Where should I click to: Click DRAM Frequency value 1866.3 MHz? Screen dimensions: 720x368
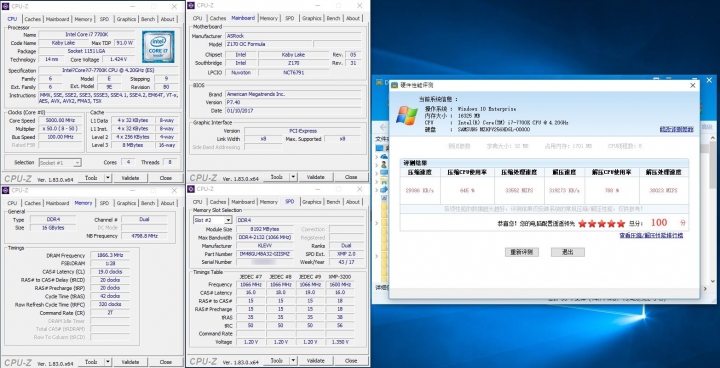tap(110, 255)
